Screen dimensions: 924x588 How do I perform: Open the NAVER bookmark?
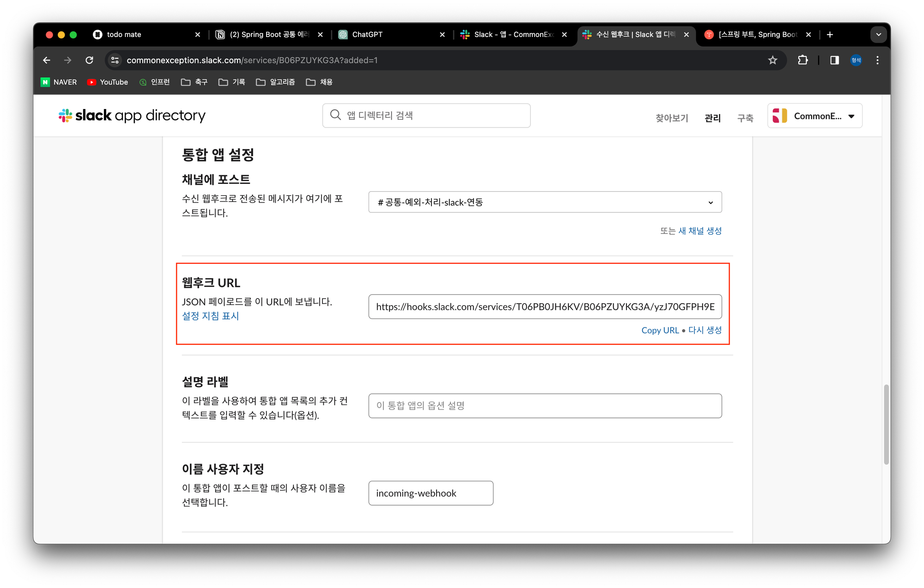[x=59, y=82]
